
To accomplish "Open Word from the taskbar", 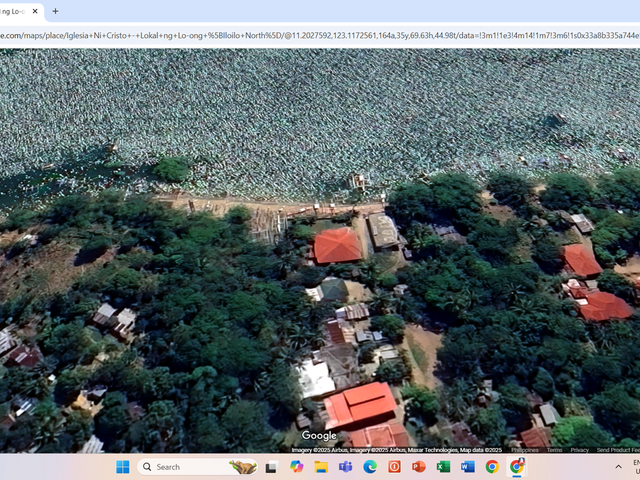I will click(x=468, y=467).
